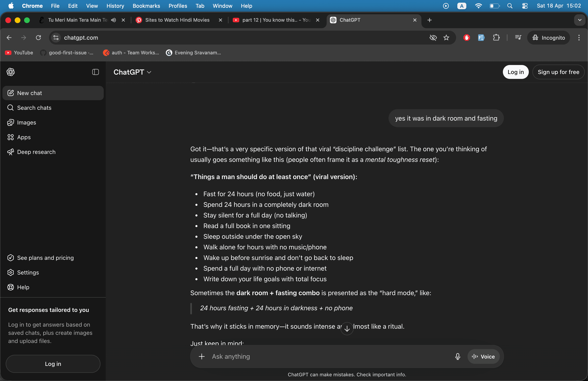Open Chrome three-dot menu
The width and height of the screenshot is (588, 381).
[579, 38]
